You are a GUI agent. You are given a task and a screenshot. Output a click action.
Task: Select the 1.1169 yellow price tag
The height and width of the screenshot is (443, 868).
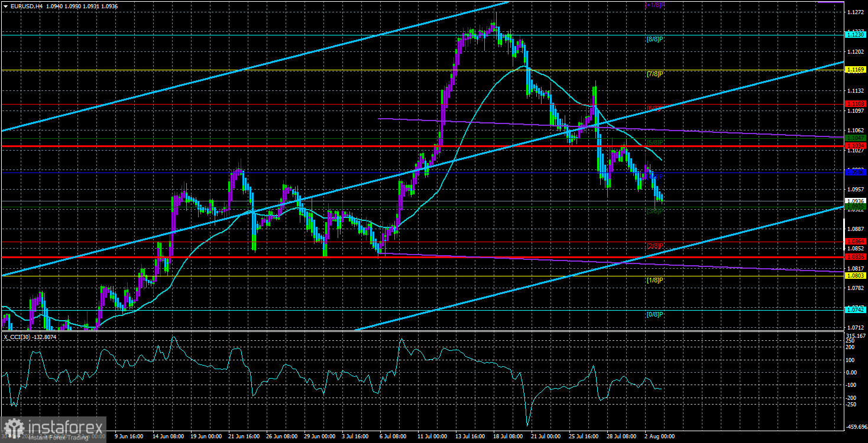[856, 70]
